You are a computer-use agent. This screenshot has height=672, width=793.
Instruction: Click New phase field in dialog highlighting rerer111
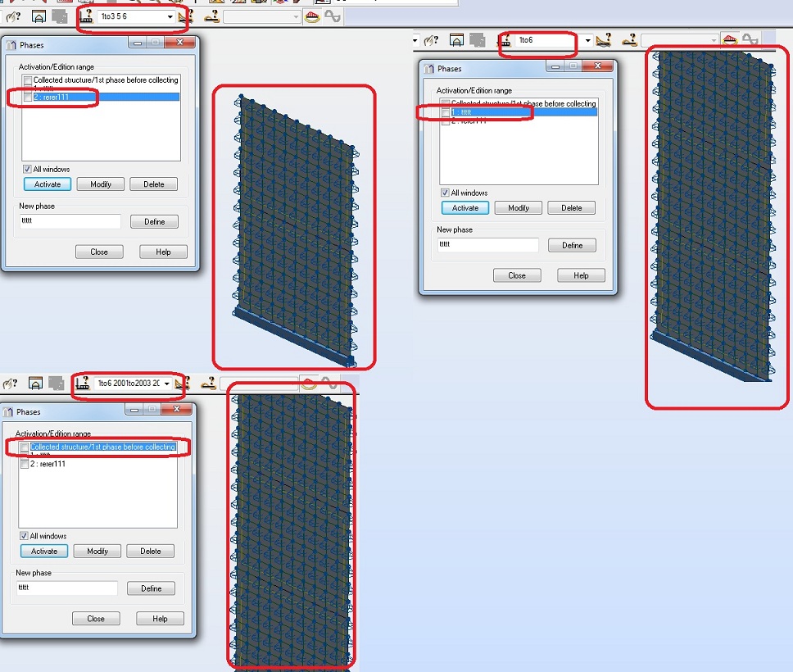click(70, 220)
